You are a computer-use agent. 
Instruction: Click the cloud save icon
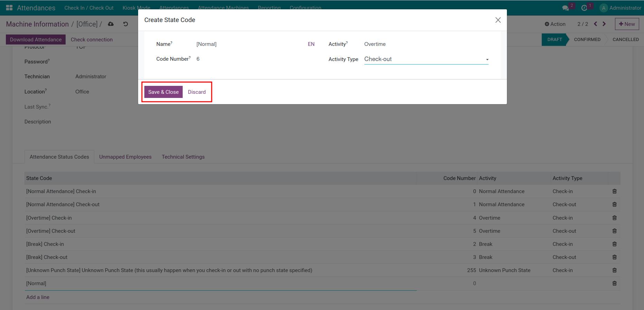[111, 24]
